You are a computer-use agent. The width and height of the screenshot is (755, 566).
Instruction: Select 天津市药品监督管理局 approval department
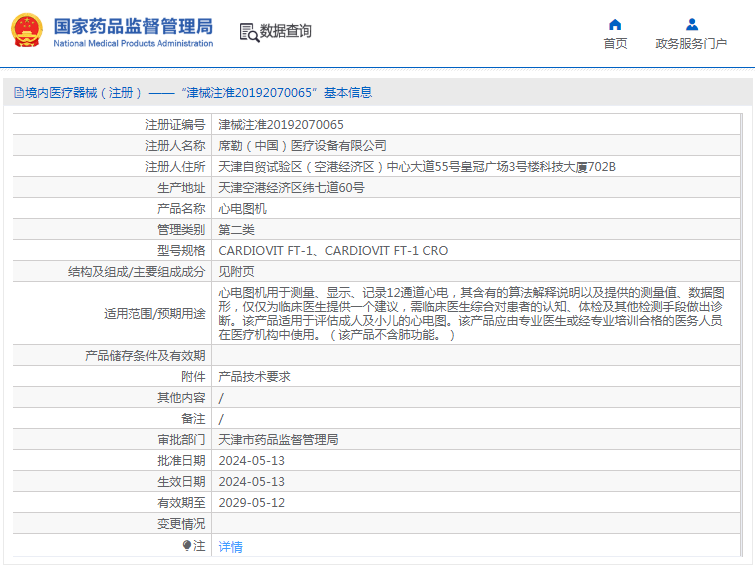[278, 440]
